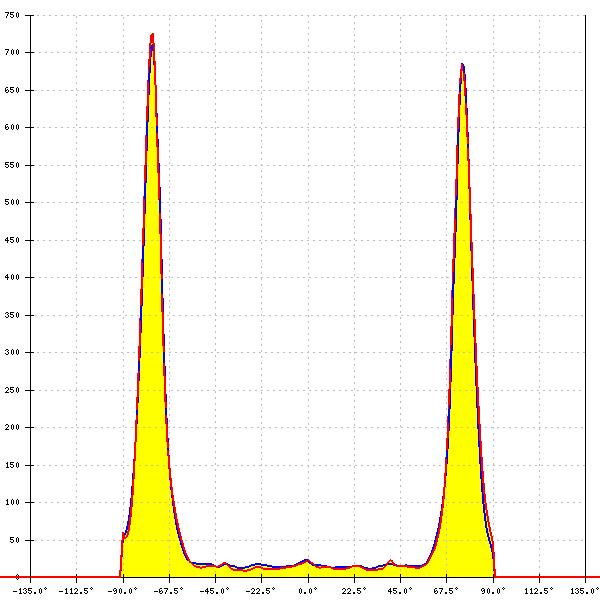Click the 50 y-axis label
This screenshot has height=600, width=600.
pos(15,540)
